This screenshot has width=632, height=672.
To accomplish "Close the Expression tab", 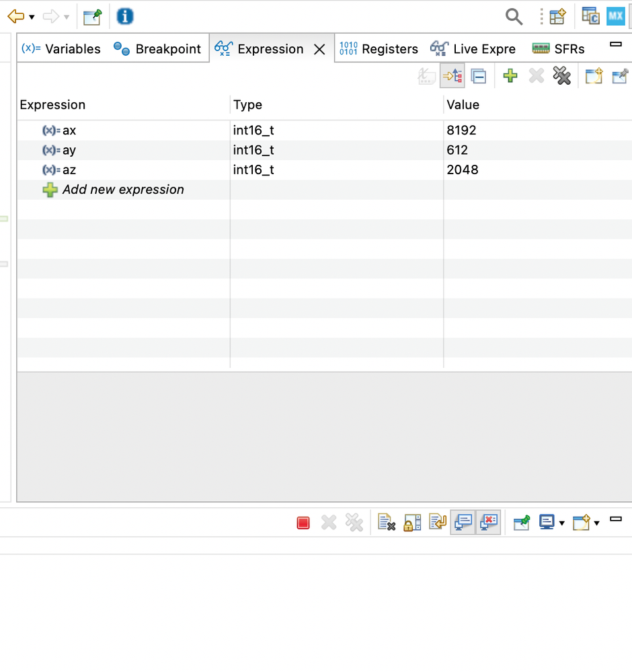I will pos(319,49).
